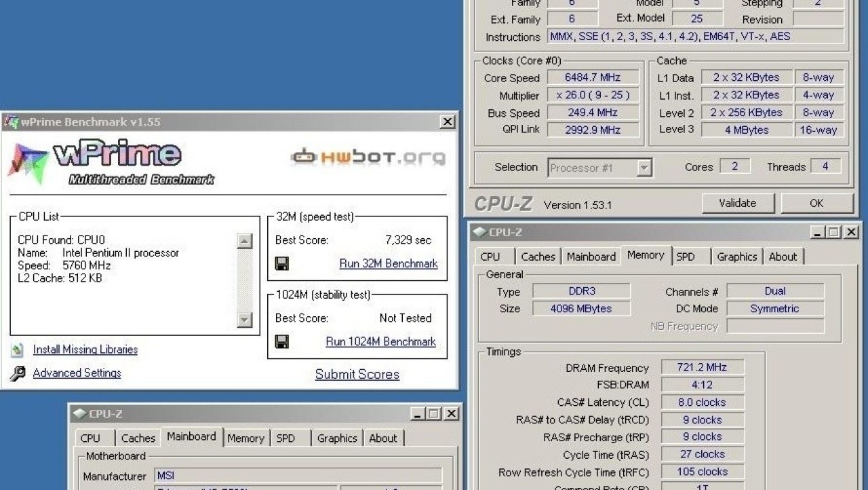Click the CPU List scrollbar down arrow
Image resolution: width=868 pixels, height=490 pixels.
[x=245, y=320]
